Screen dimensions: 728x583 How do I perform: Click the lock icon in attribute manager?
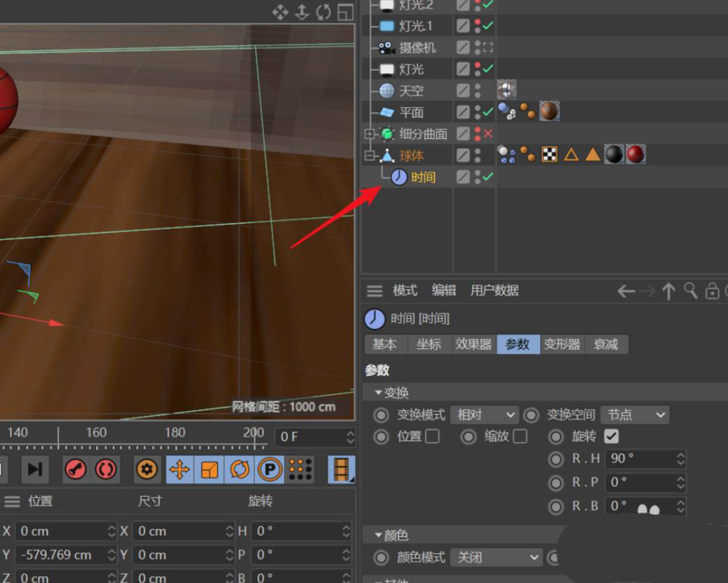[713, 291]
